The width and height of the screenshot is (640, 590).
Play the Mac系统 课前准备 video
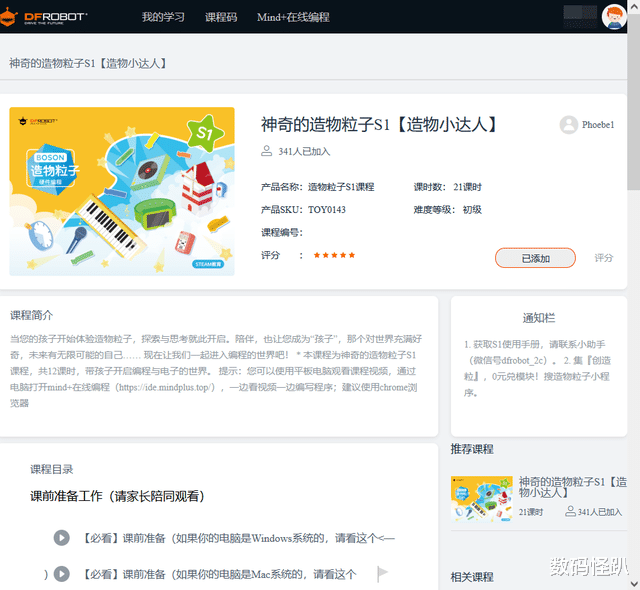[x=62, y=574]
